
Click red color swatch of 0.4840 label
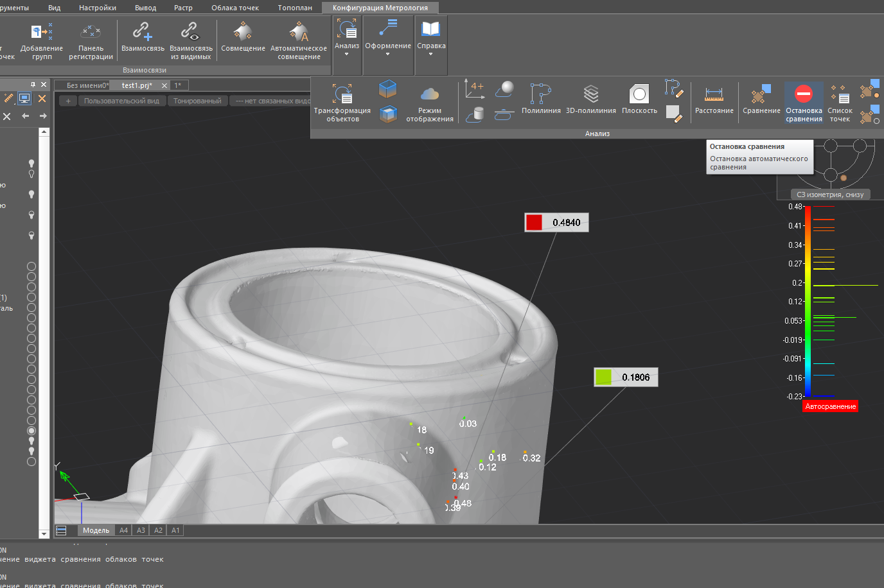[534, 223]
